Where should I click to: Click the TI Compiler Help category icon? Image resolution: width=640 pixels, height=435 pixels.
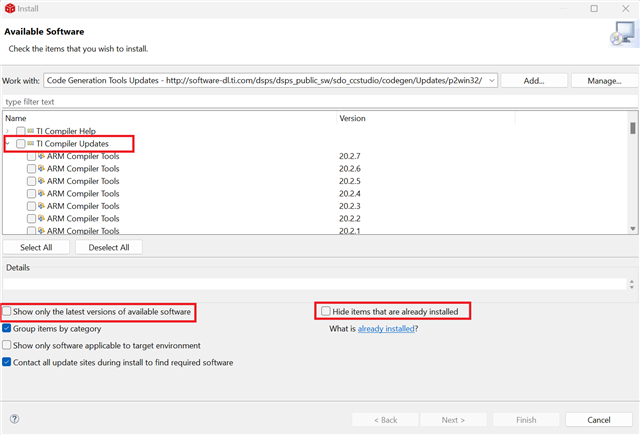click(31, 131)
